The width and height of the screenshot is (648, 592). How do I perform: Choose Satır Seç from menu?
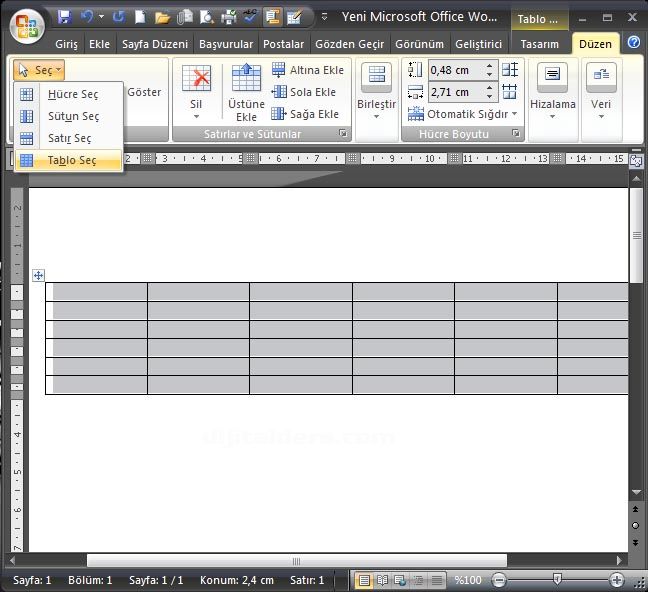69,138
